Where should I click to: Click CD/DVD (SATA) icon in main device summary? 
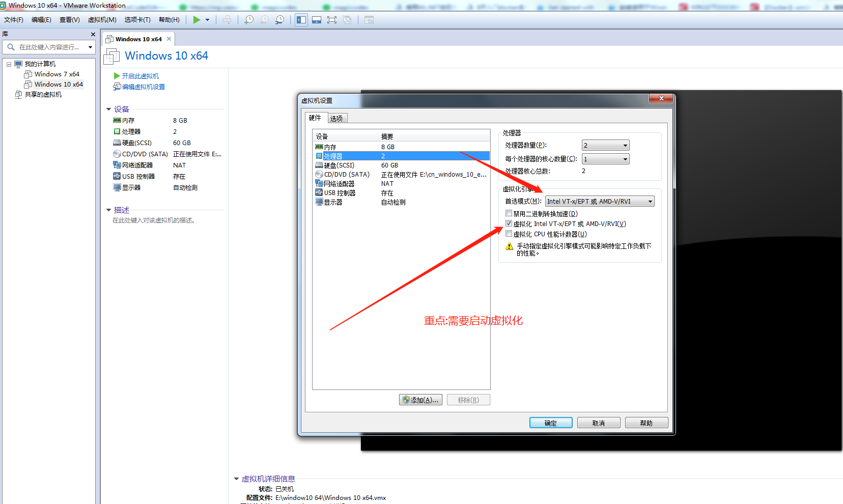117,154
